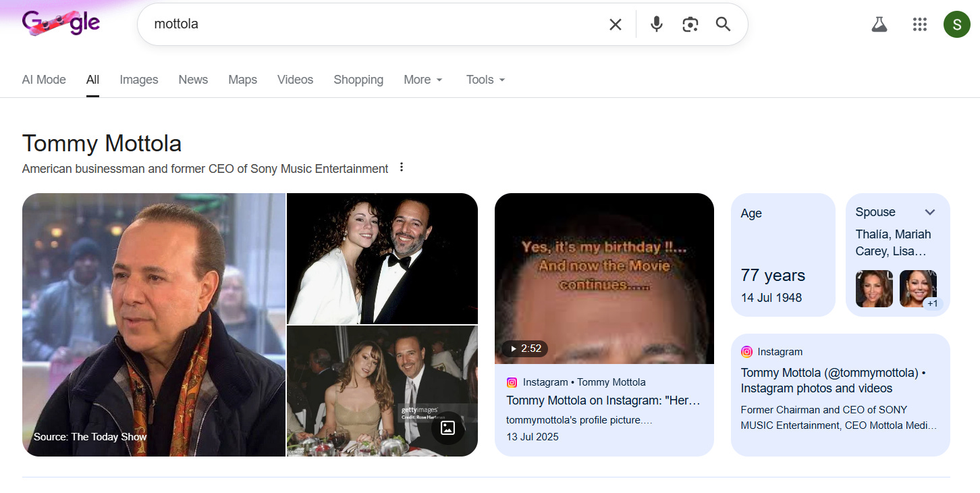Click Thalía's spouse thumbnail
This screenshot has width=980, height=493.
pyautogui.click(x=874, y=289)
